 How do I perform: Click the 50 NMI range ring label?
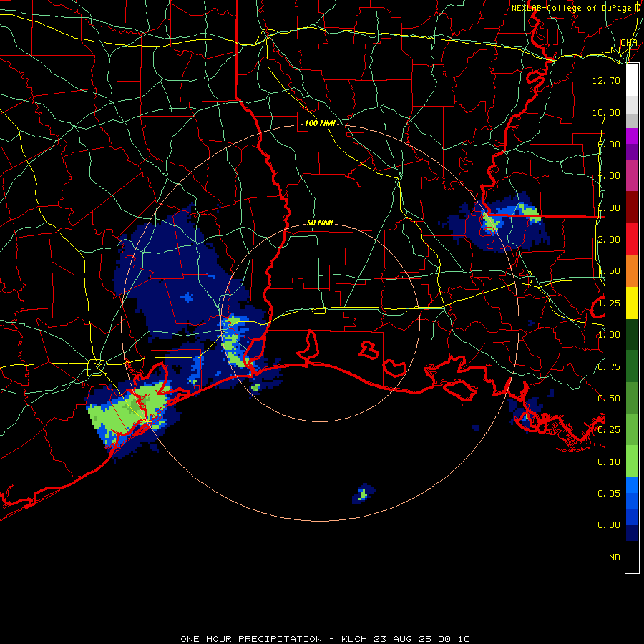(320, 223)
